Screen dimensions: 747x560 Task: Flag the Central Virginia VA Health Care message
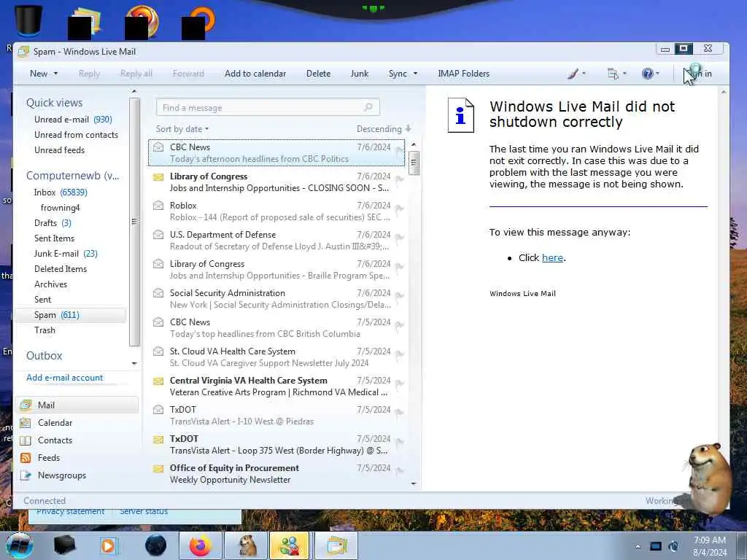point(399,384)
